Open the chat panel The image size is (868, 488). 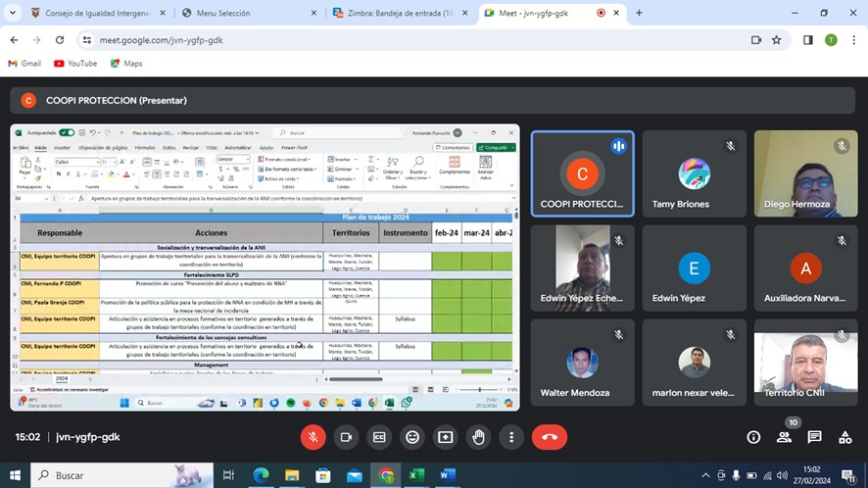point(814,437)
